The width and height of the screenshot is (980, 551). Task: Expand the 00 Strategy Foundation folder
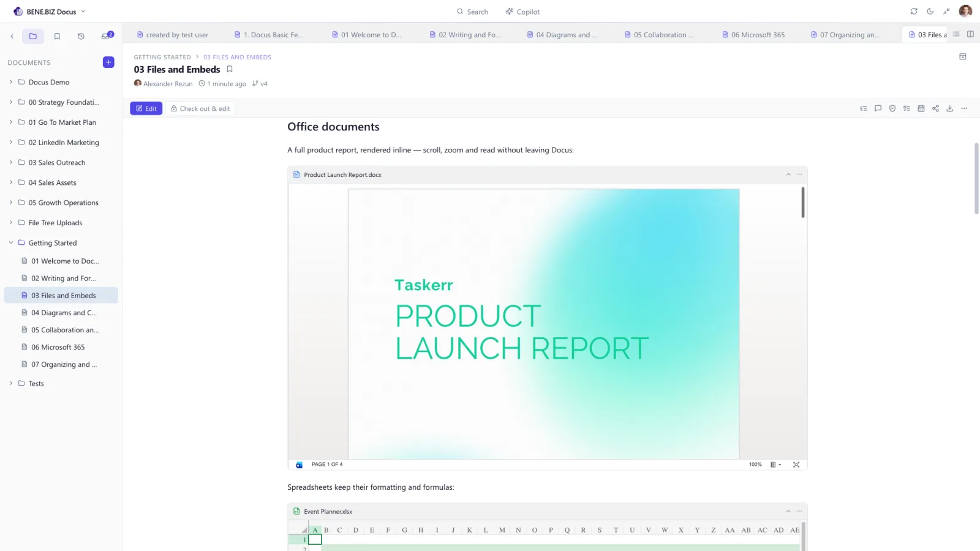pyautogui.click(x=11, y=102)
